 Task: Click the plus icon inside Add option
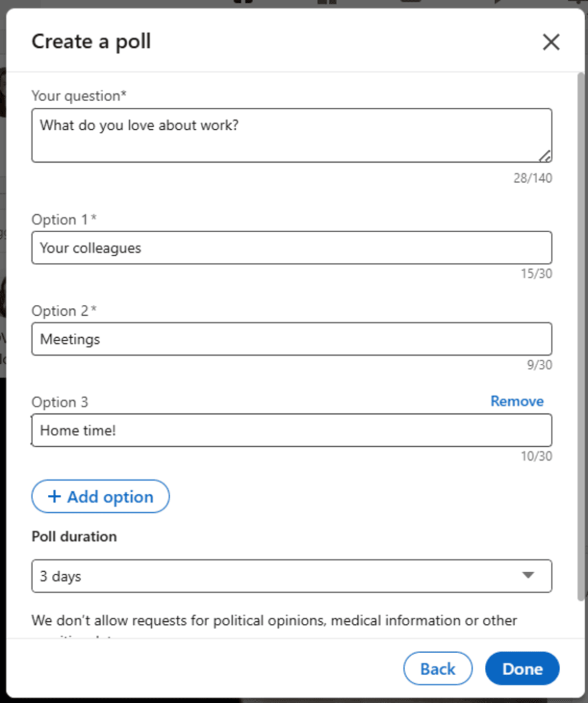[54, 496]
